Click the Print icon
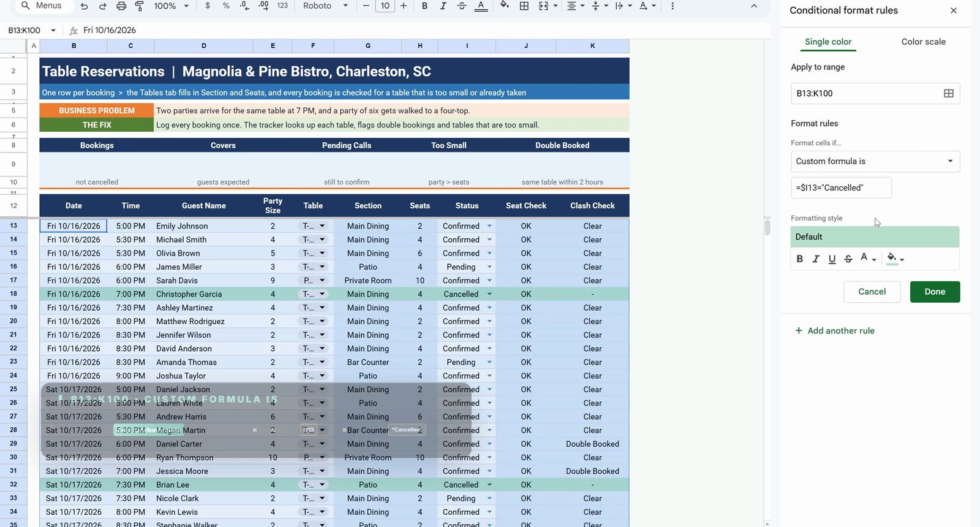This screenshot has height=527, width=980. pyautogui.click(x=121, y=6)
